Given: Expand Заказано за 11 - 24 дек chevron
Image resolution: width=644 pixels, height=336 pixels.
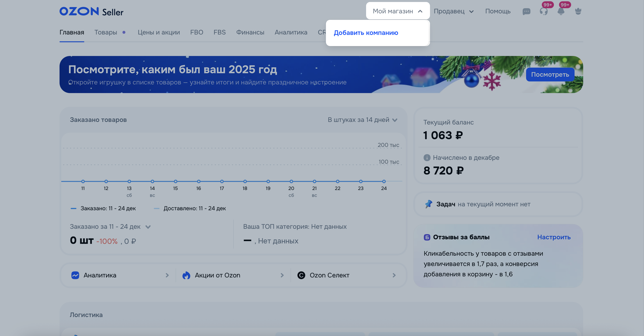Looking at the screenshot, I should 148,227.
